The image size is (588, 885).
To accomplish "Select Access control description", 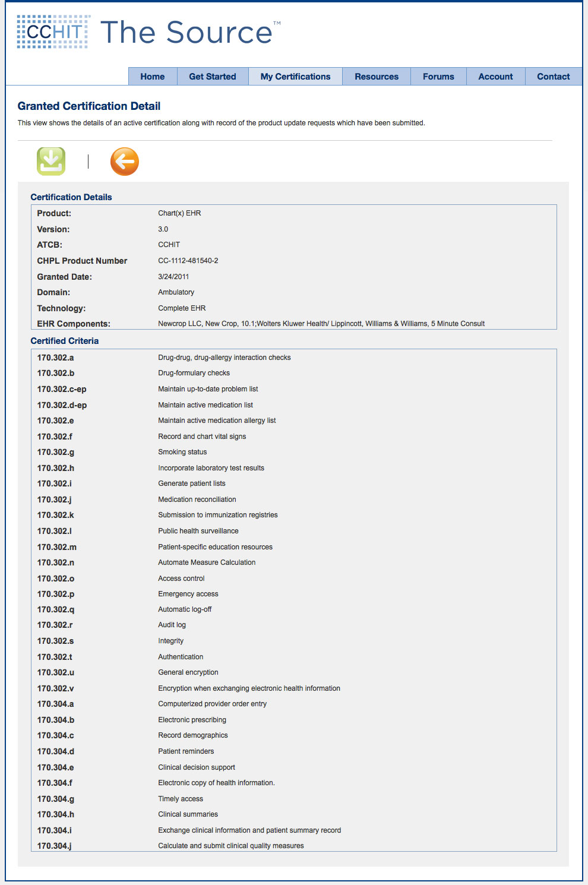I will tap(181, 579).
